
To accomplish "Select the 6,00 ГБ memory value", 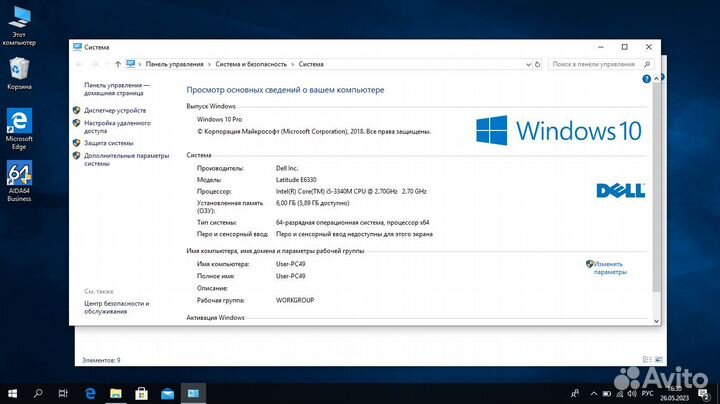I will point(312,203).
